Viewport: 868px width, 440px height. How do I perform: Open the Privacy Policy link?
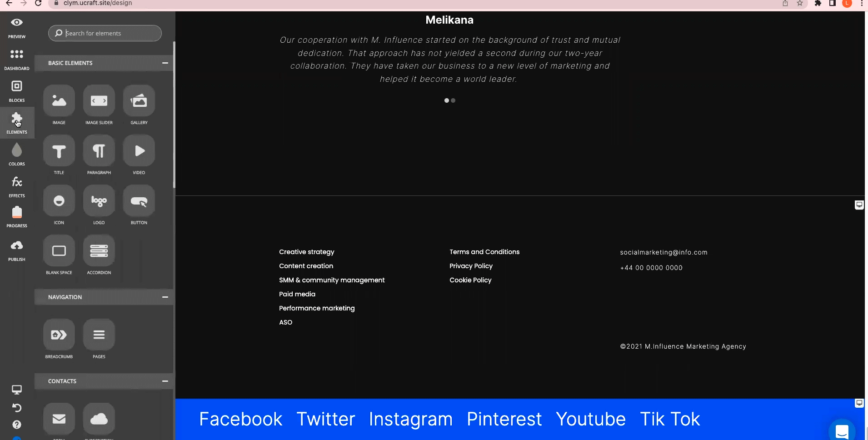click(471, 266)
